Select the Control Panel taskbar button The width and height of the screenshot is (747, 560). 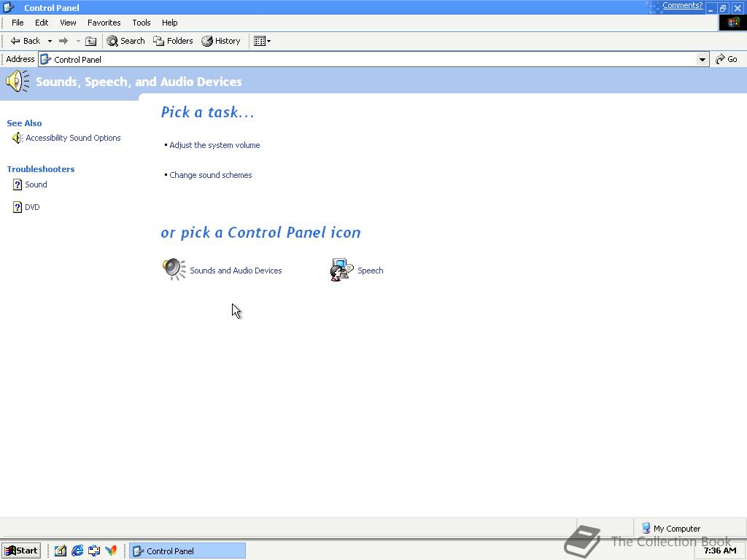tap(187, 551)
